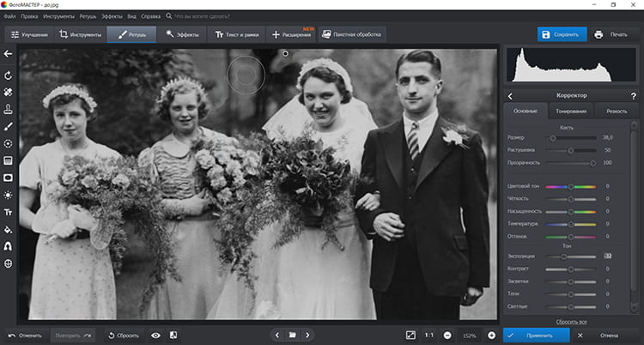The image size is (644, 345).
Task: Open the Корректор help question mark
Action: (633, 96)
